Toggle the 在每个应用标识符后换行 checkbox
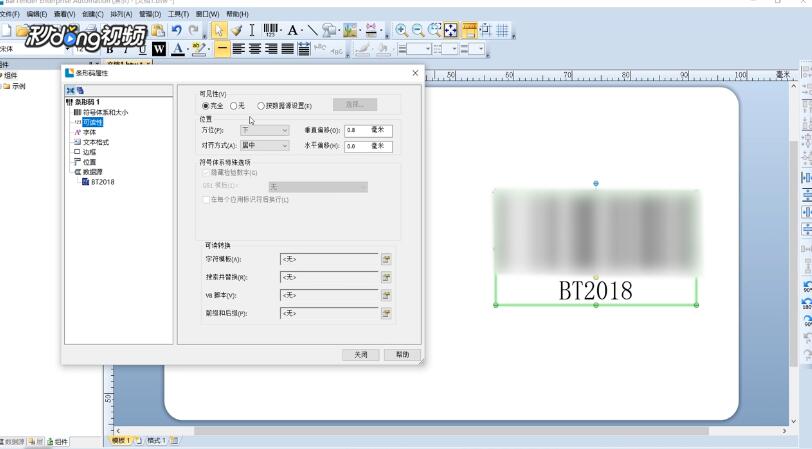The image size is (812, 449). [x=206, y=199]
